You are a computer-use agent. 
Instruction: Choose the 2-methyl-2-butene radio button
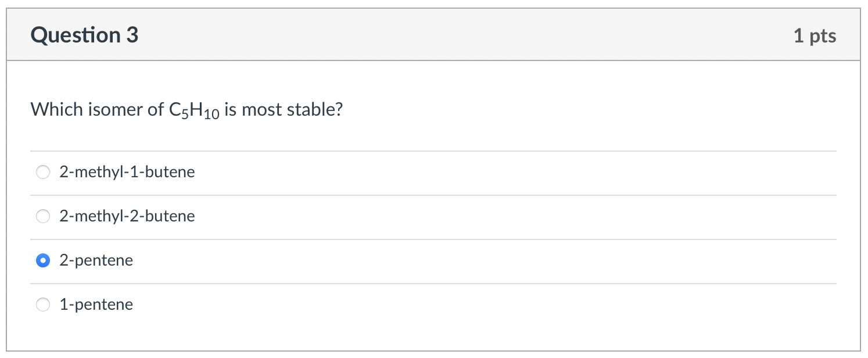pos(43,217)
